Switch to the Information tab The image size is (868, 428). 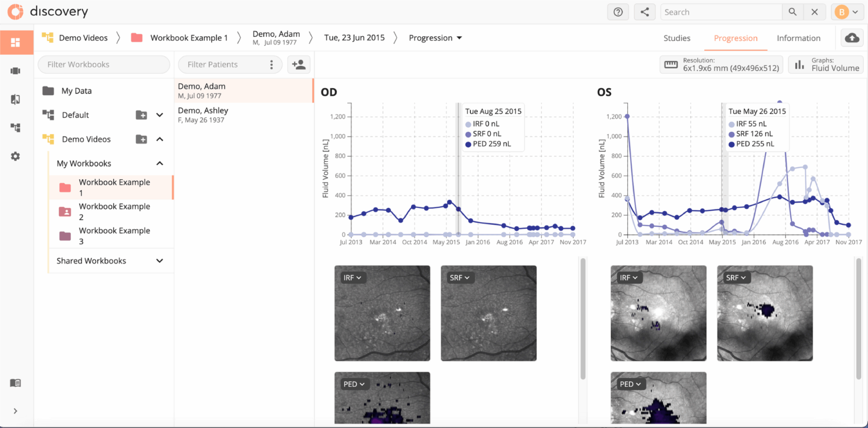pos(798,38)
